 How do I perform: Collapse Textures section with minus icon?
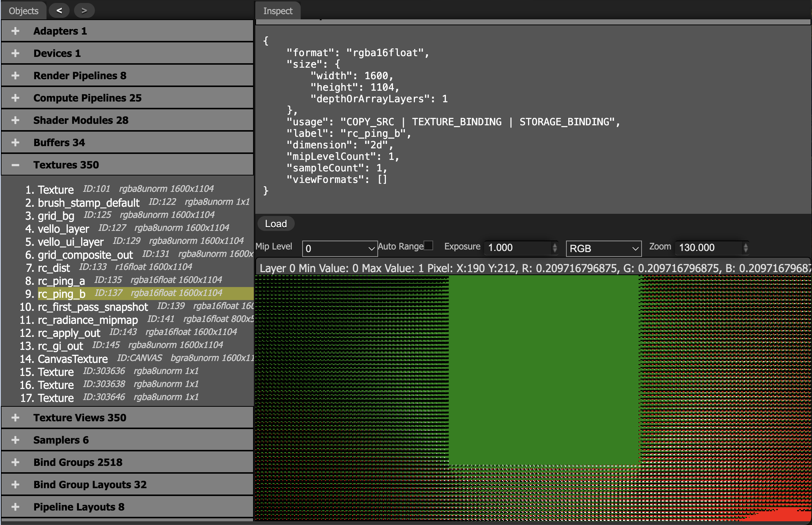point(15,165)
